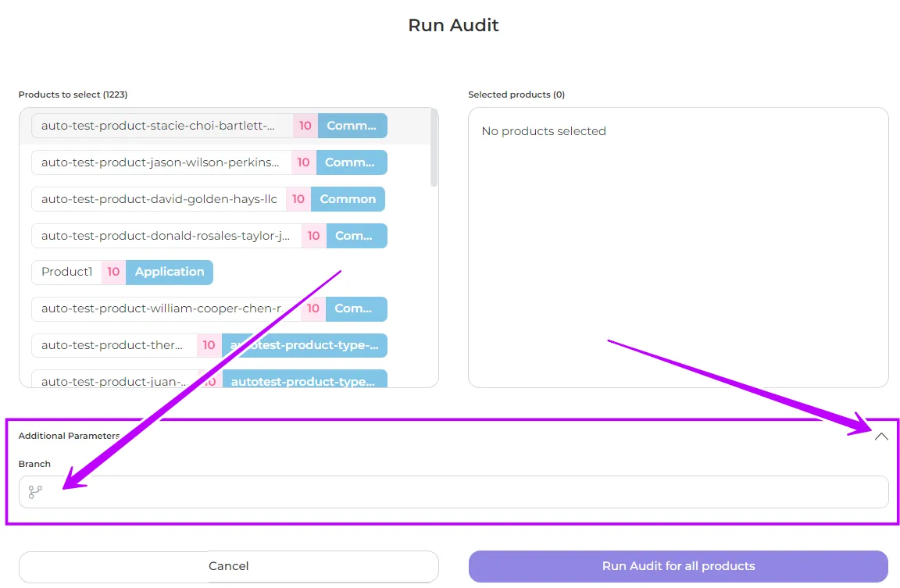900x588 pixels.
Task: Pick auto-test-product-donald-rosales-taylor product
Action: point(166,236)
